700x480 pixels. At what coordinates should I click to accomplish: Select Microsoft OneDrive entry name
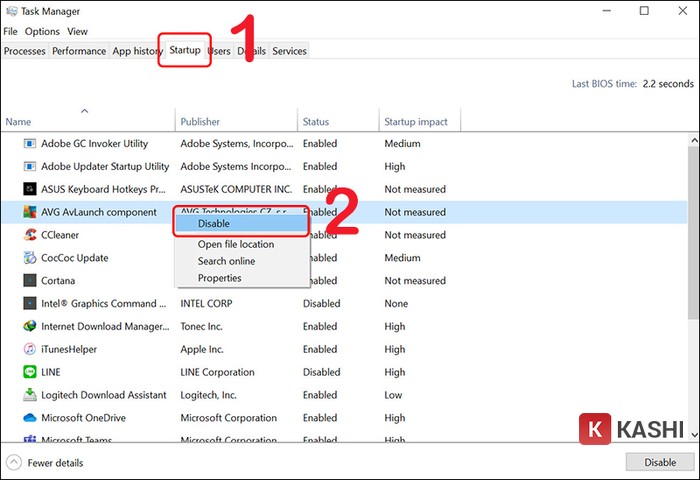coord(83,418)
